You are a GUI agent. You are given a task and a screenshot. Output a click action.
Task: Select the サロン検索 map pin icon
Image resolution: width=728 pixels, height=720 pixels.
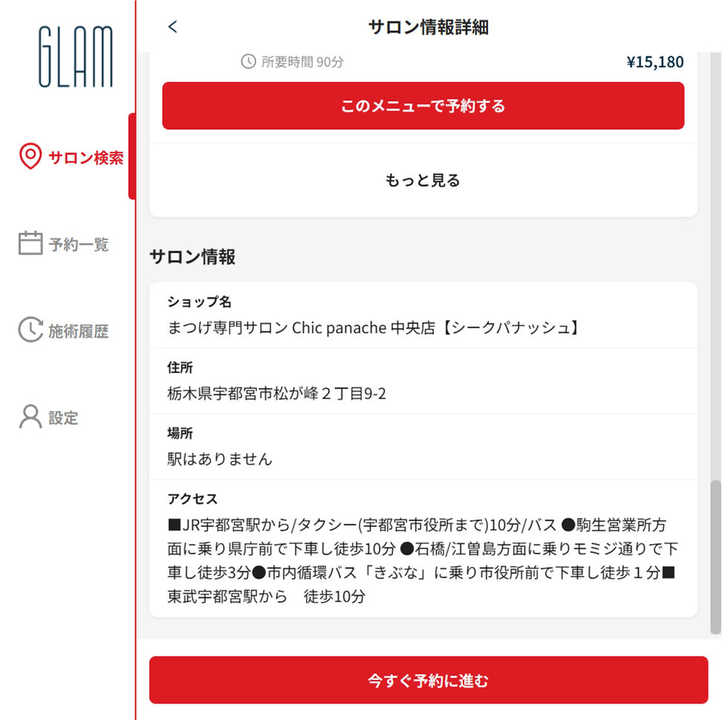pyautogui.click(x=30, y=156)
